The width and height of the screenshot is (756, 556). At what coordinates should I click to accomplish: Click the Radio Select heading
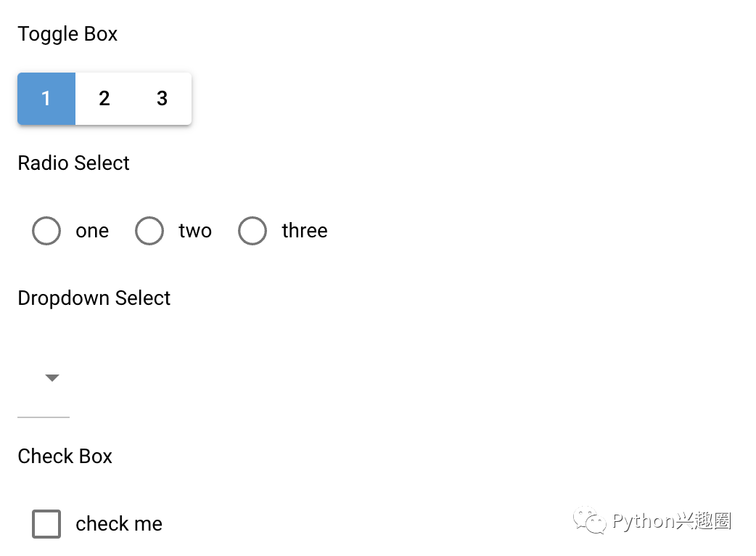[x=73, y=163]
